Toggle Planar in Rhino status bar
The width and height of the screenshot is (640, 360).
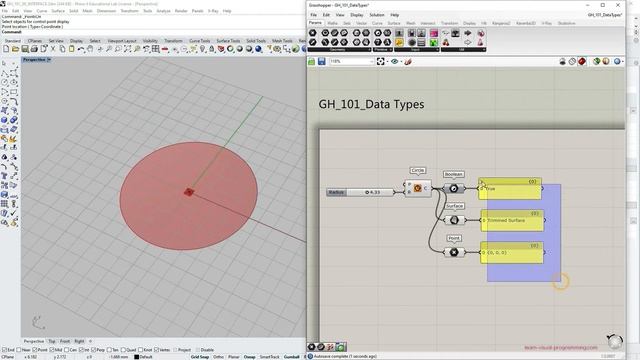(233, 357)
